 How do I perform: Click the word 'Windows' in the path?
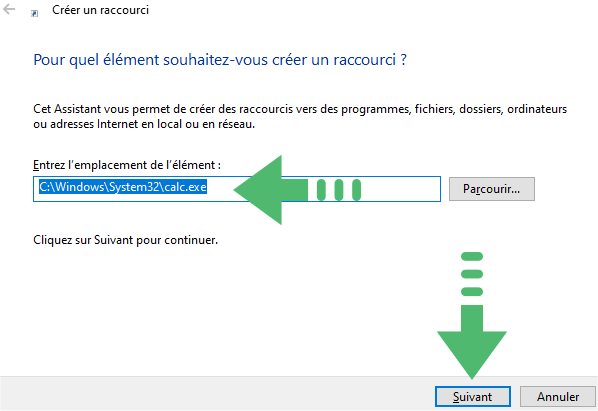(80, 187)
